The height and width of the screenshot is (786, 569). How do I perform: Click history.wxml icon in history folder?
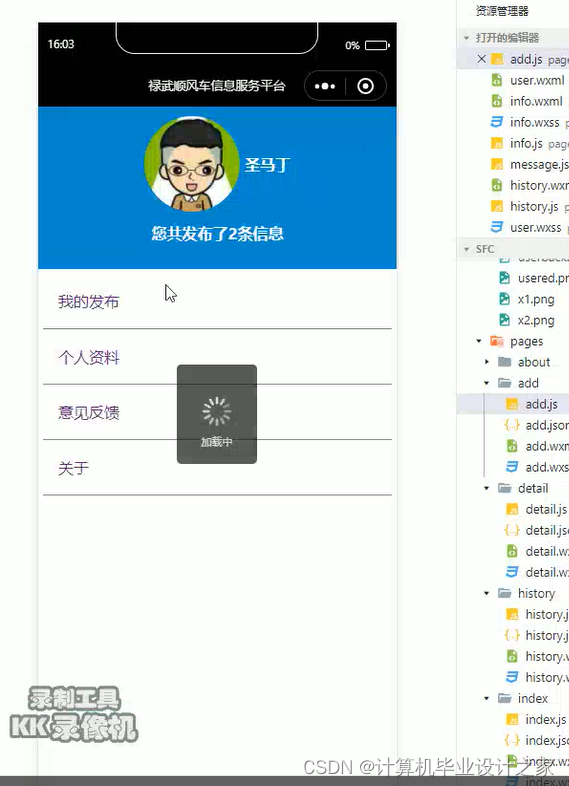512,657
